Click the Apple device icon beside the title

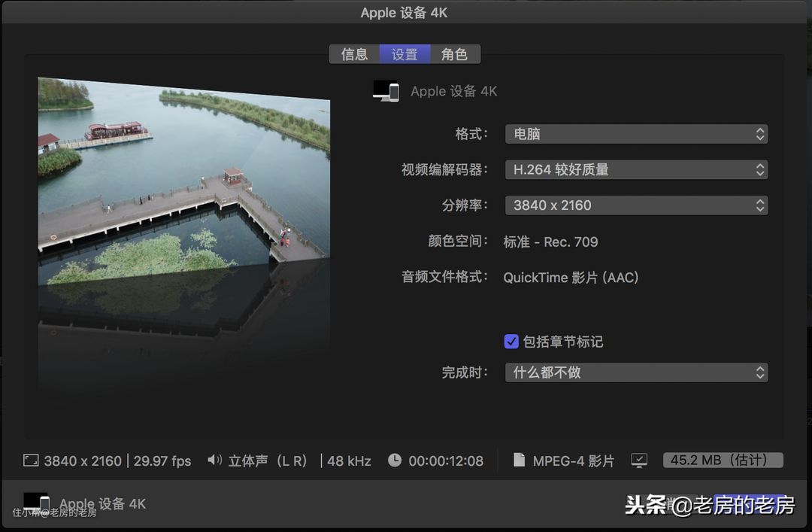tap(386, 91)
